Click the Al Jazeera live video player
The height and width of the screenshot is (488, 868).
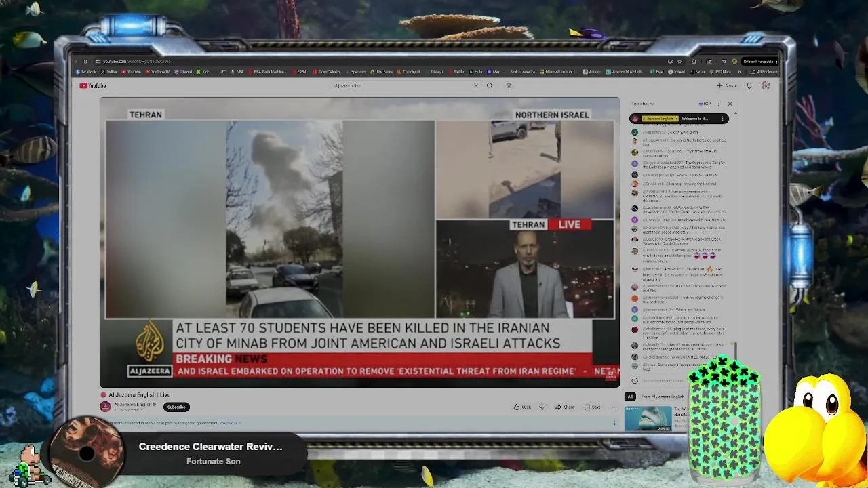[x=359, y=242]
